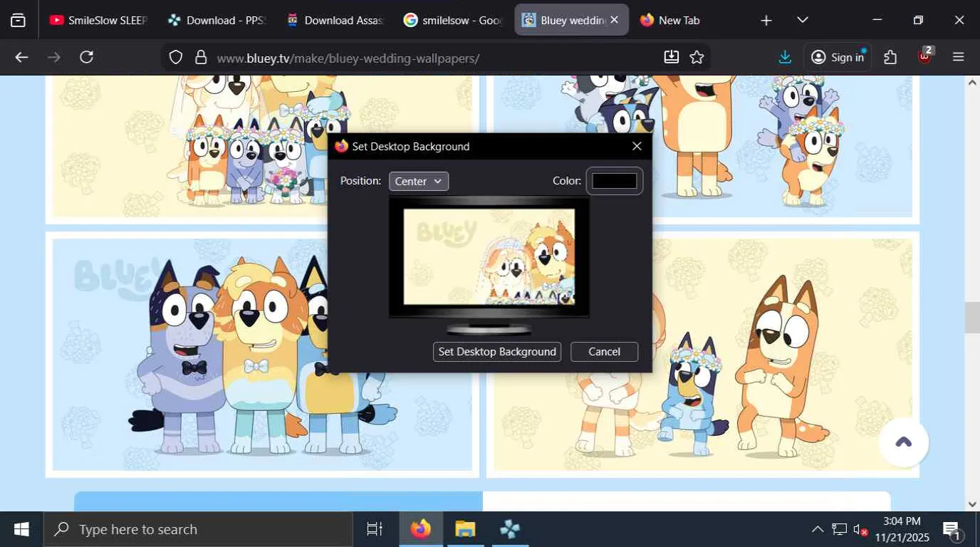Click the page vertical scrollbar thumb

(972, 318)
